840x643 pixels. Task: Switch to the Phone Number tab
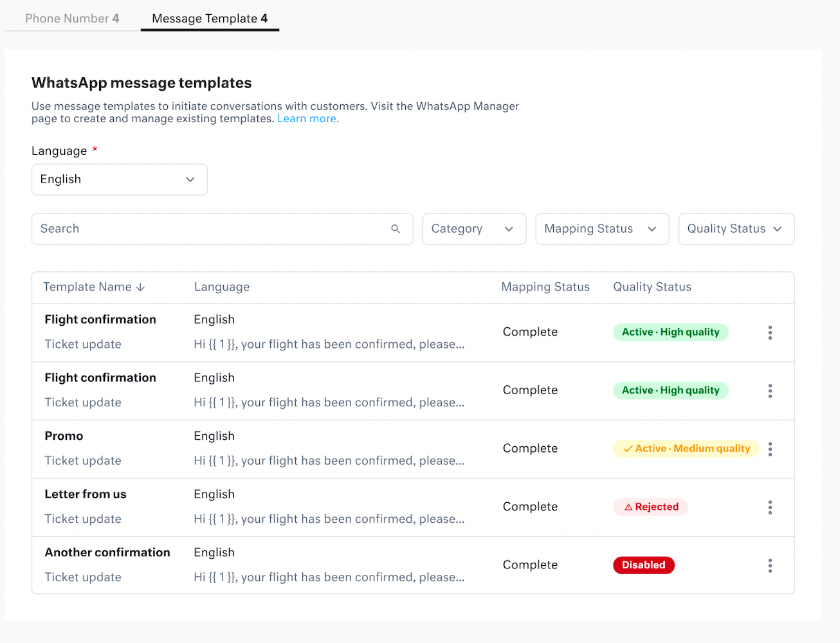point(72,19)
